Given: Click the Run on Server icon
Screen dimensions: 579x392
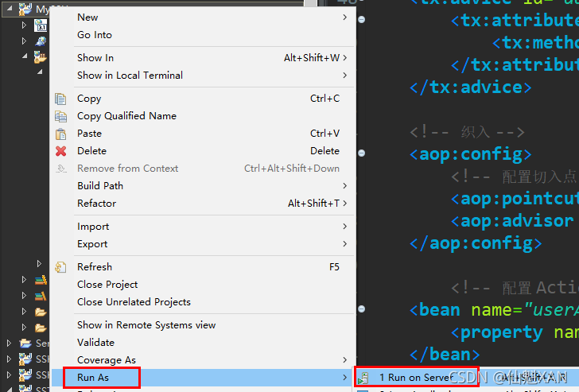Looking at the screenshot, I should tap(363, 378).
